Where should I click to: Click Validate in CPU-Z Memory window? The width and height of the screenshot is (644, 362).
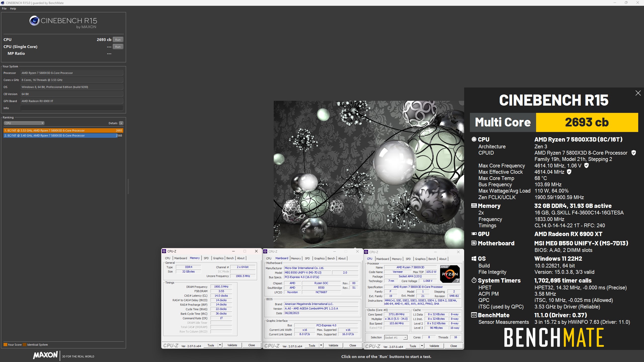(x=232, y=345)
